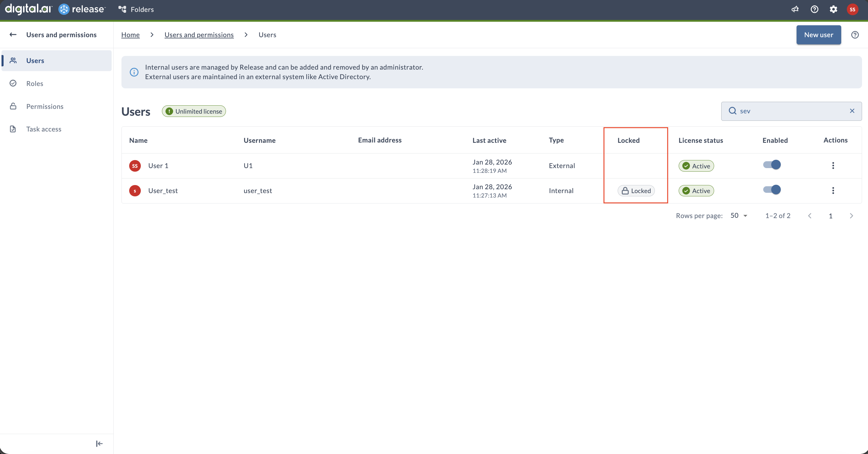Click the back arrow beside Users and permissions
This screenshot has height=454, width=868.
click(13, 34)
